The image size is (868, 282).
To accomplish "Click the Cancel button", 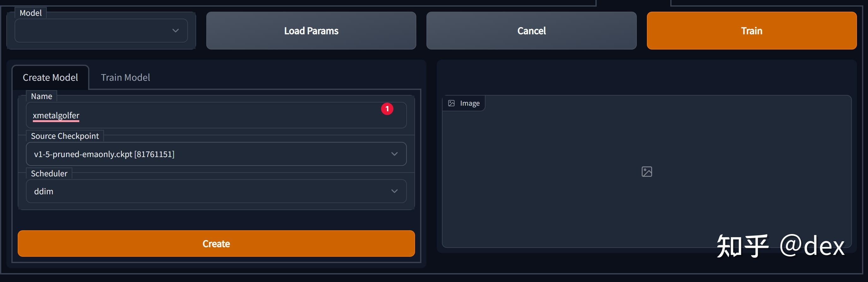I will coord(531,31).
